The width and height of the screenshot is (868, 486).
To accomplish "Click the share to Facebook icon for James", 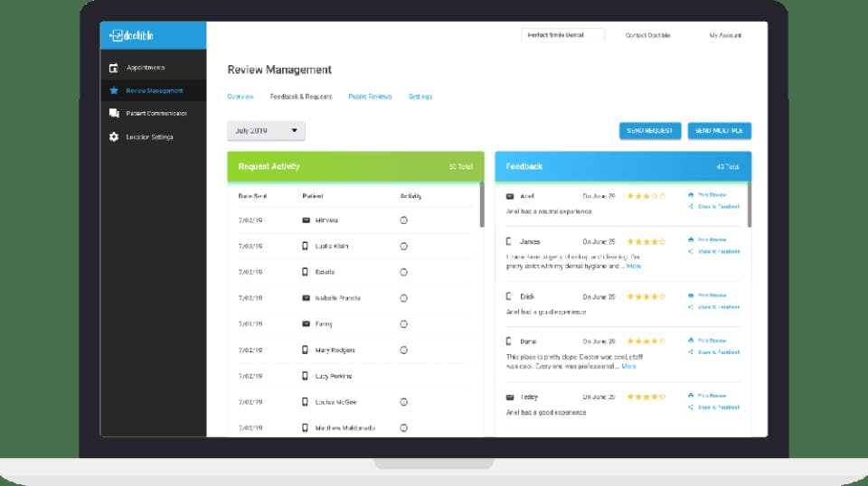I will [x=691, y=251].
